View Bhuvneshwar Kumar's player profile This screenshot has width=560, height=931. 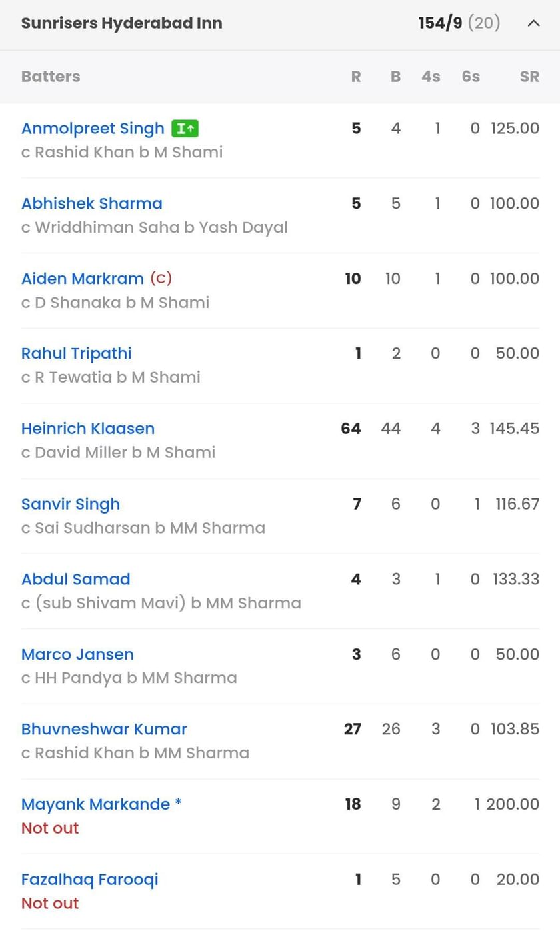103,729
